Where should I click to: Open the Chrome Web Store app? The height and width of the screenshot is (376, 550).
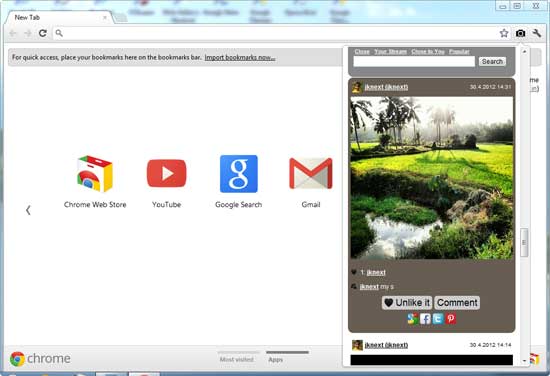95,174
